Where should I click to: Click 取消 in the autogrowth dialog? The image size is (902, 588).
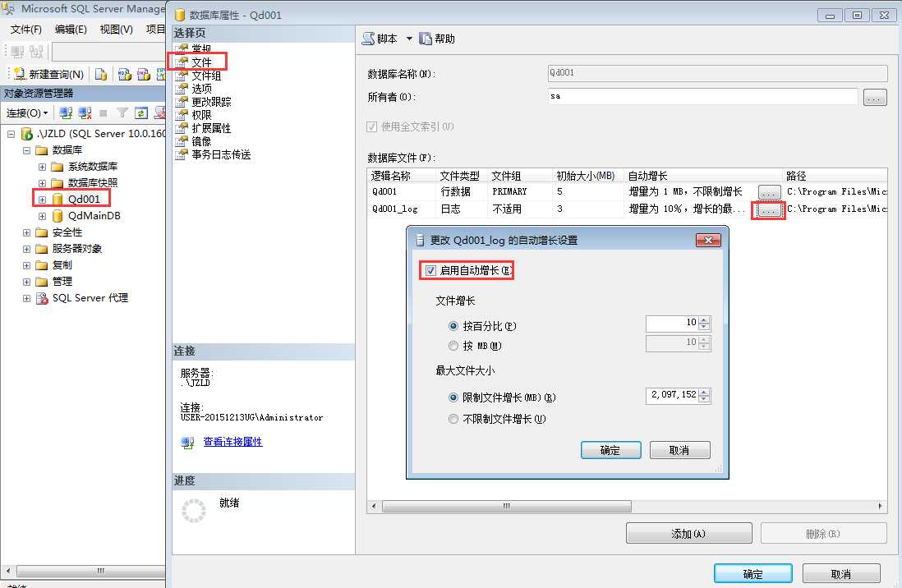679,450
